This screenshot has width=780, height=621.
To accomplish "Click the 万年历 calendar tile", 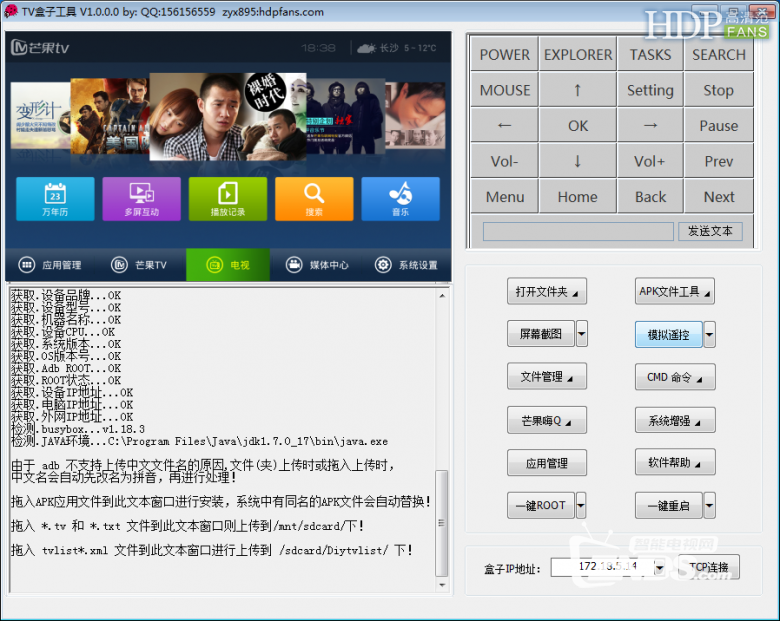I will point(55,199).
